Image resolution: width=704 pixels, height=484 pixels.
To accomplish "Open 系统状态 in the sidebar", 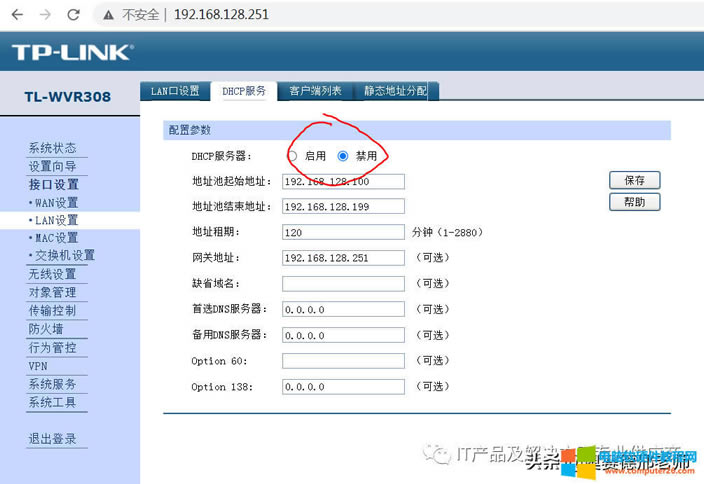I will pos(53,148).
